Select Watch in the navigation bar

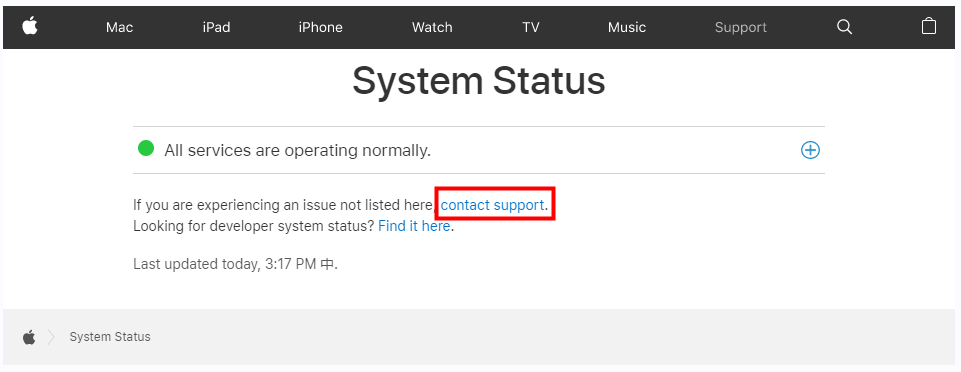(x=432, y=28)
